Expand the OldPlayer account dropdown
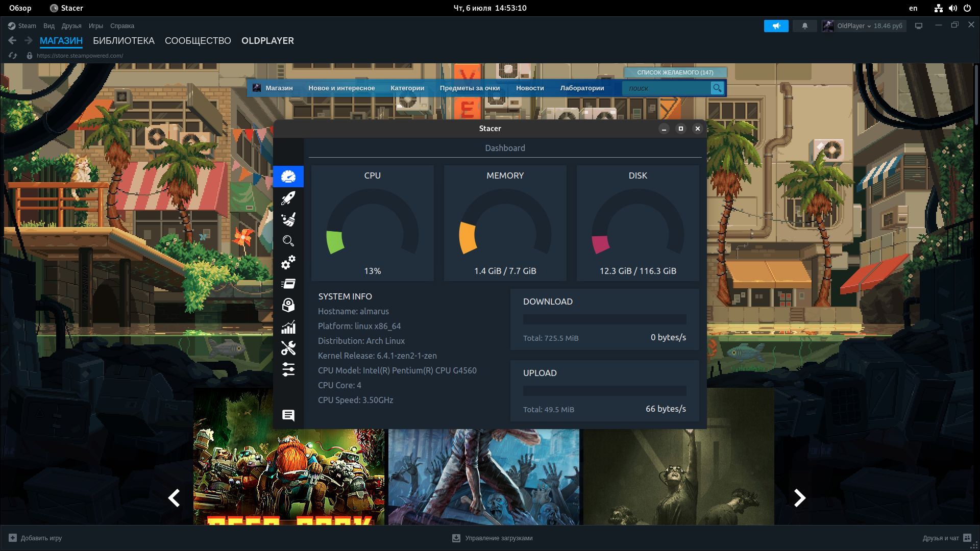Viewport: 980px width, 551px height. click(864, 26)
